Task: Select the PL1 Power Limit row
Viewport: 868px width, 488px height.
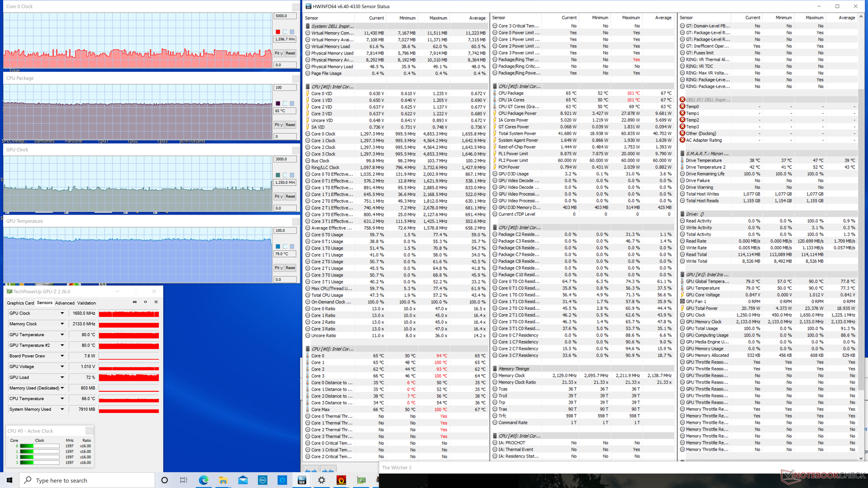Action: pos(583,154)
